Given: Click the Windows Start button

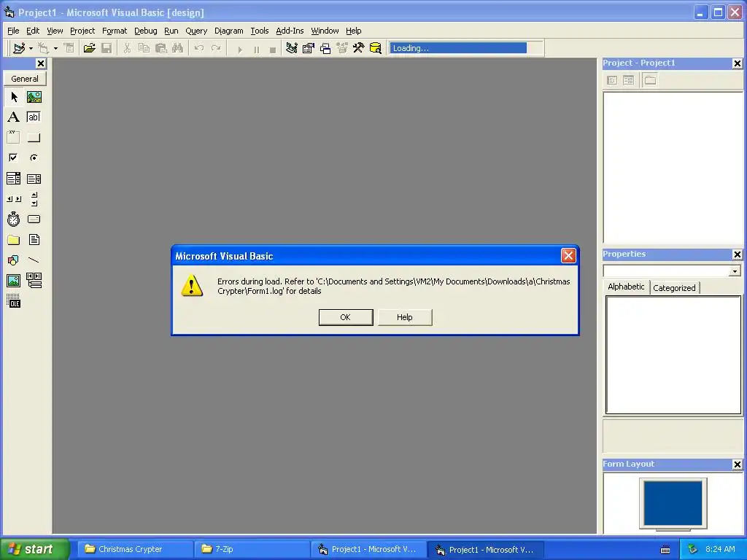Looking at the screenshot, I should coord(34,549).
